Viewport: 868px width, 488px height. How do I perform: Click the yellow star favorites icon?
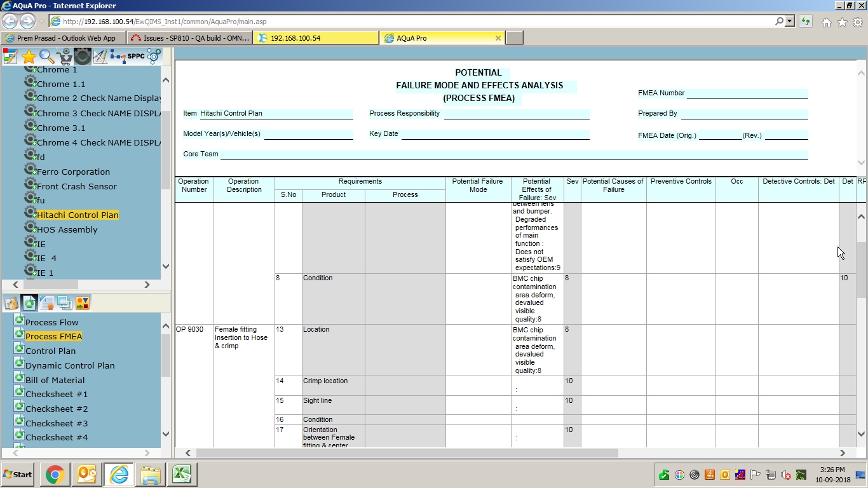[x=29, y=57]
